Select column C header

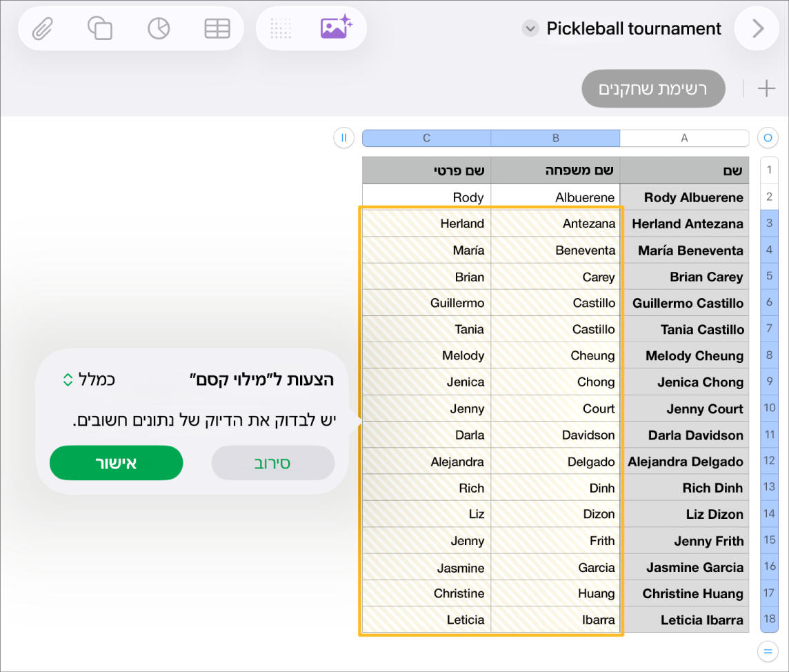pyautogui.click(x=427, y=138)
